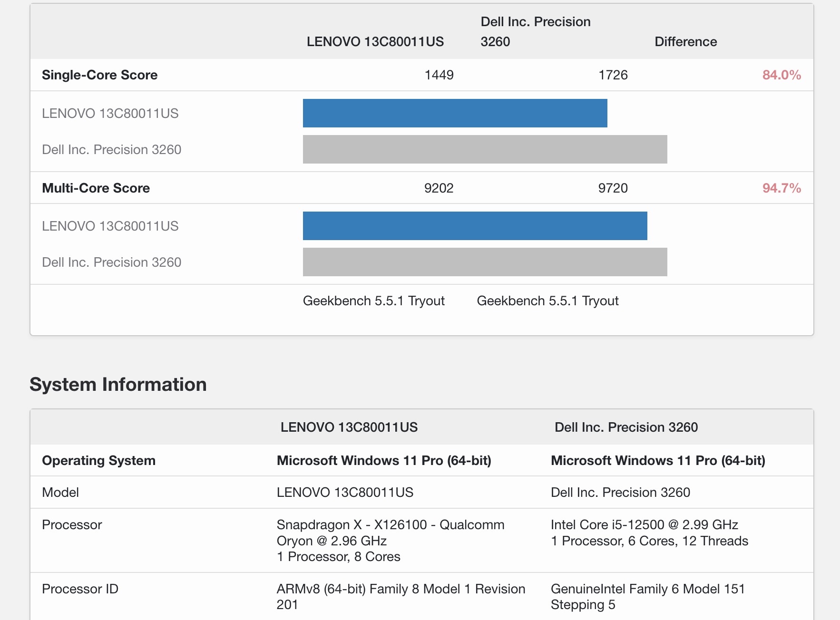840x620 pixels.
Task: Select the Intel Core i5-12500 processor text
Action: 644,525
